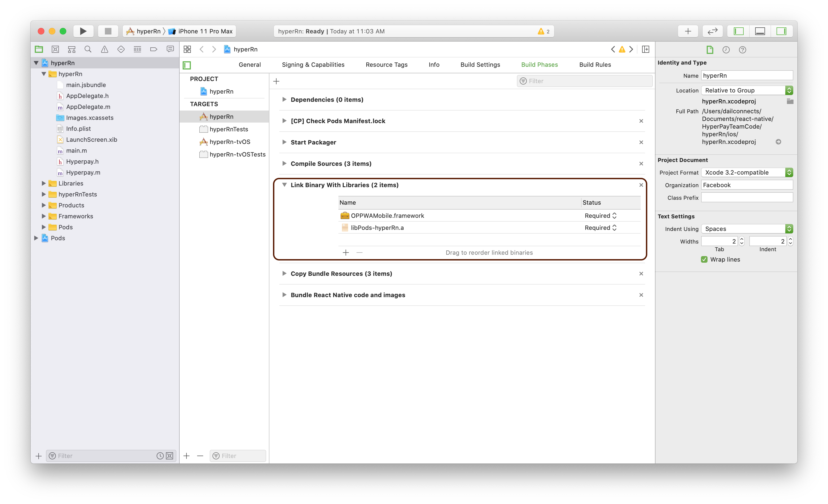Switch to the General tab
Viewport: 828px width, 504px height.
(249, 65)
